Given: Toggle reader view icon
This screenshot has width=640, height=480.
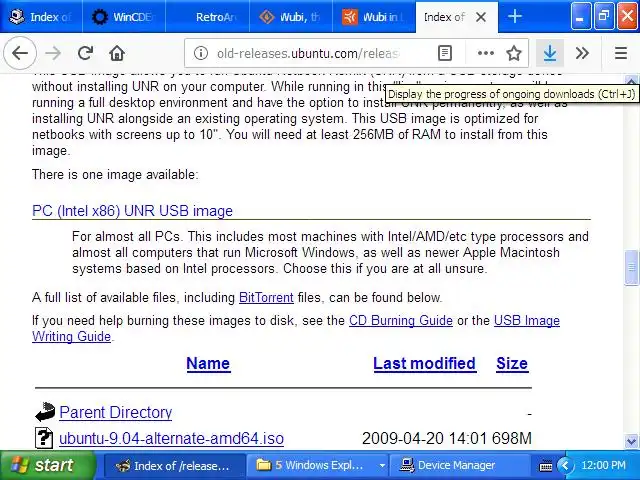Looking at the screenshot, I should [444, 53].
